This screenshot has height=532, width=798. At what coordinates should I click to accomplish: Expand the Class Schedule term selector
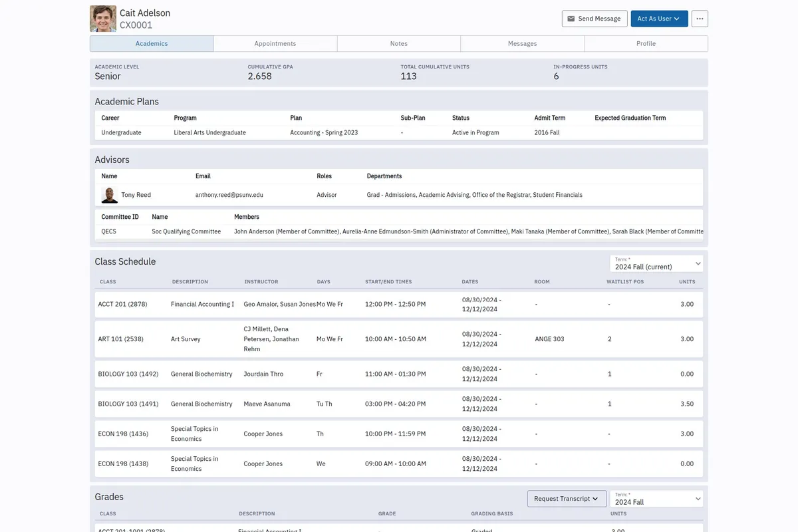[x=656, y=263]
